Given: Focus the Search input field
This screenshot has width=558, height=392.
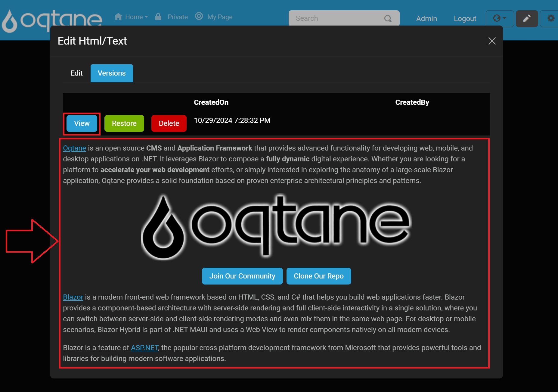Looking at the screenshot, I should pos(344,18).
